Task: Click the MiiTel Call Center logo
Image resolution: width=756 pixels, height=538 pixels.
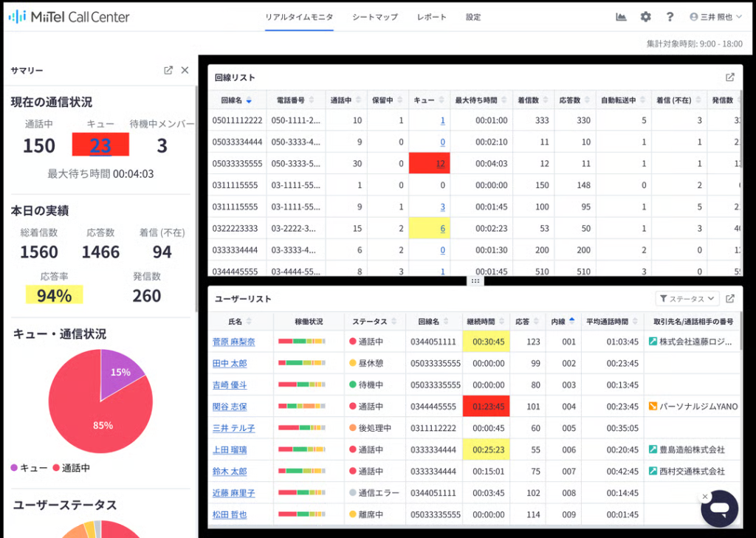Action: pos(69,17)
